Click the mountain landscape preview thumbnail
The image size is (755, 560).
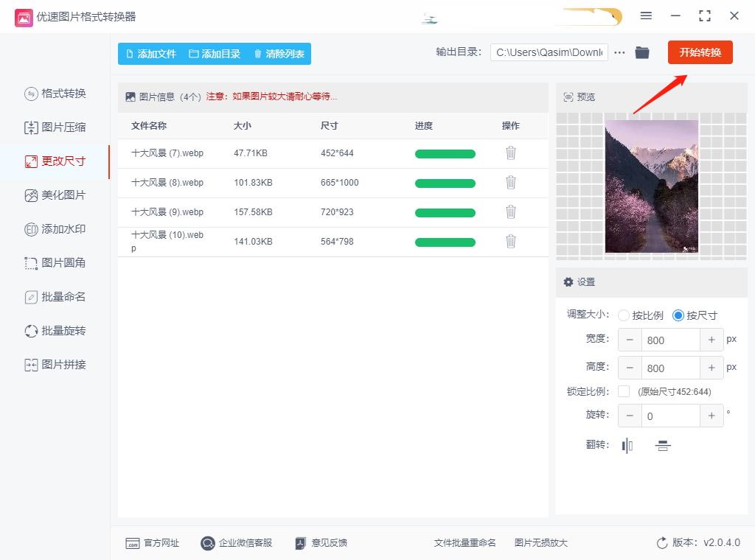tap(651, 186)
